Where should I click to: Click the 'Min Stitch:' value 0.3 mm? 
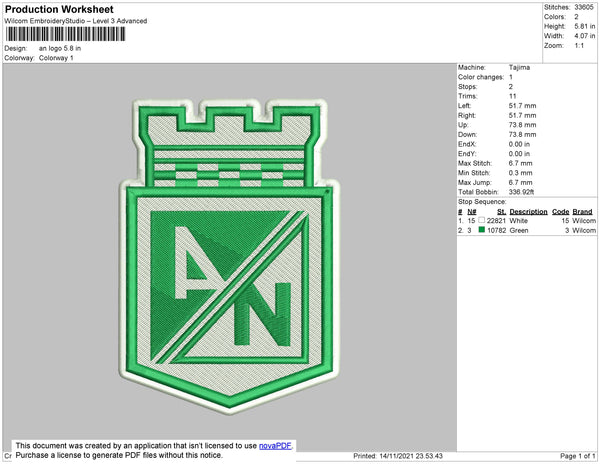(x=520, y=173)
